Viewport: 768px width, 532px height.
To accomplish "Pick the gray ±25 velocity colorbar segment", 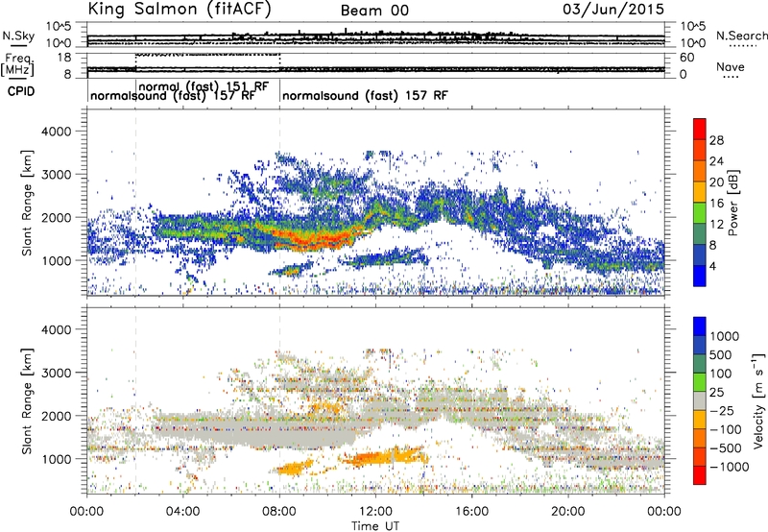I will (x=700, y=400).
